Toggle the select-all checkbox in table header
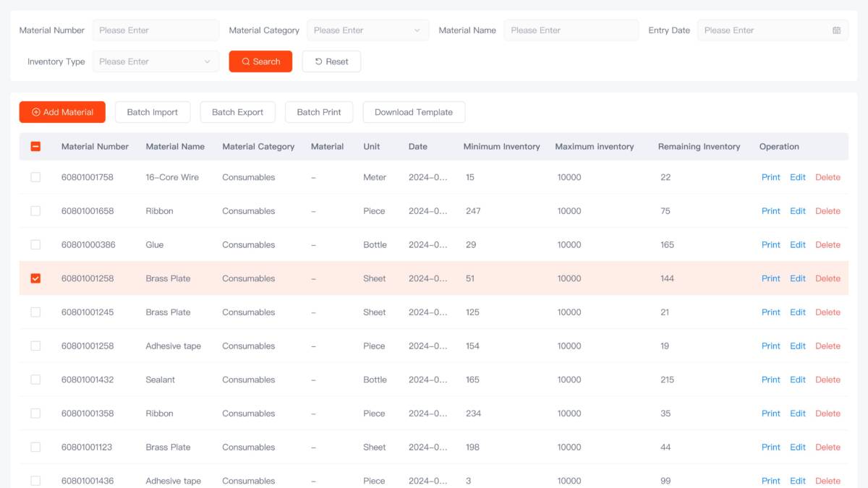The width and height of the screenshot is (868, 488). click(x=35, y=146)
